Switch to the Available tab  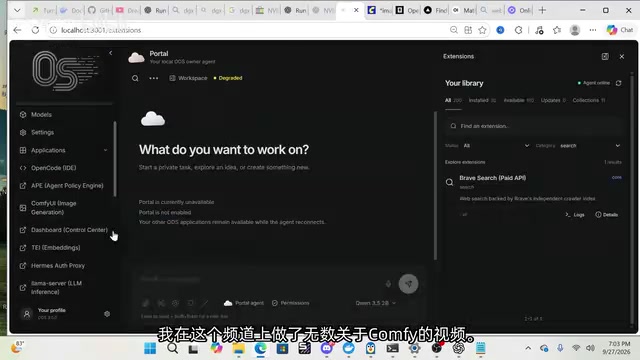coord(518,100)
